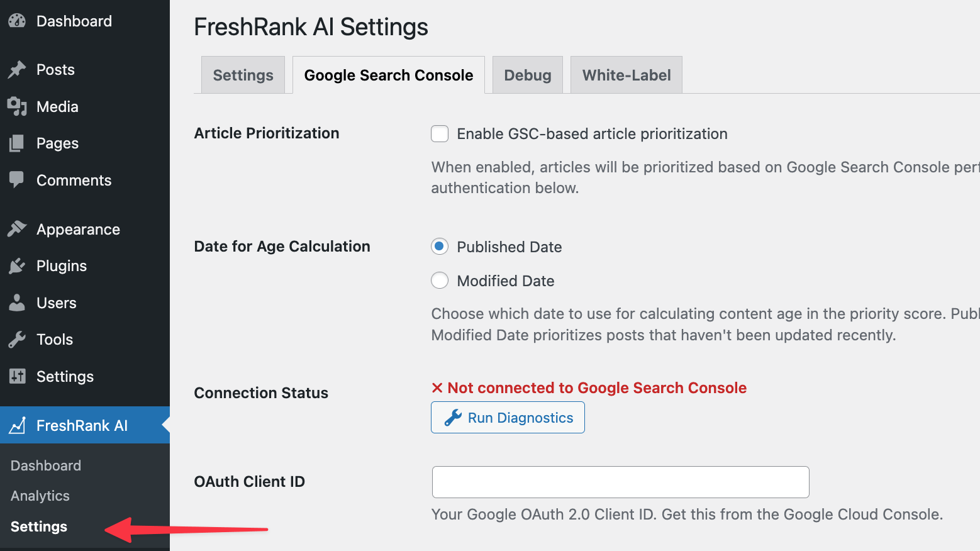Open the White-Label tab
The image size is (980, 551).
tap(626, 75)
